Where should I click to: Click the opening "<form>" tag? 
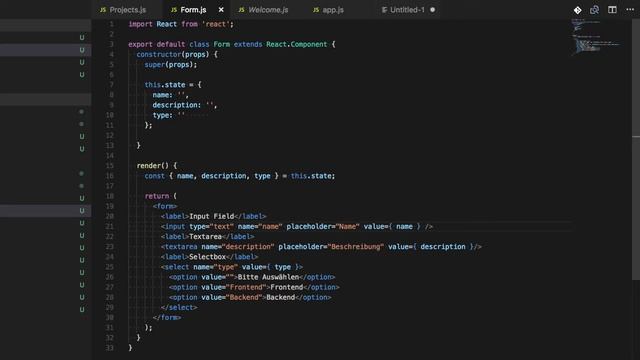coord(164,206)
